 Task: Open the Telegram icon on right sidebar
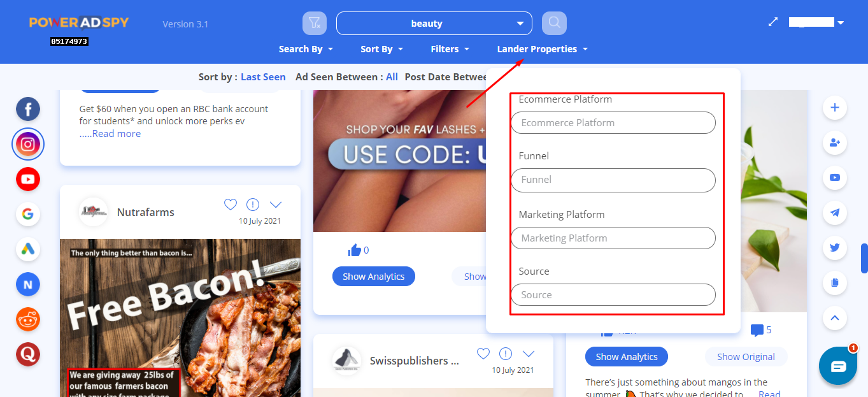[x=835, y=213]
